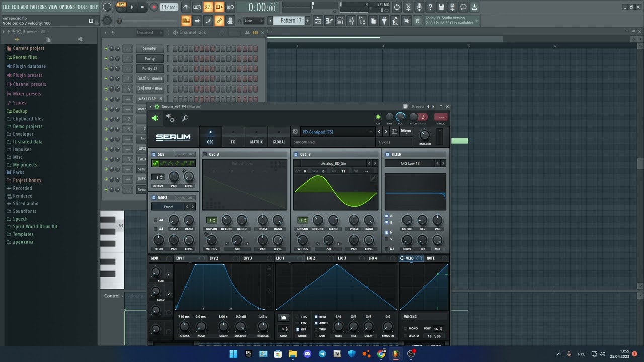Click the tempo 132.000 display
The height and width of the screenshot is (362, 644).
point(169,7)
